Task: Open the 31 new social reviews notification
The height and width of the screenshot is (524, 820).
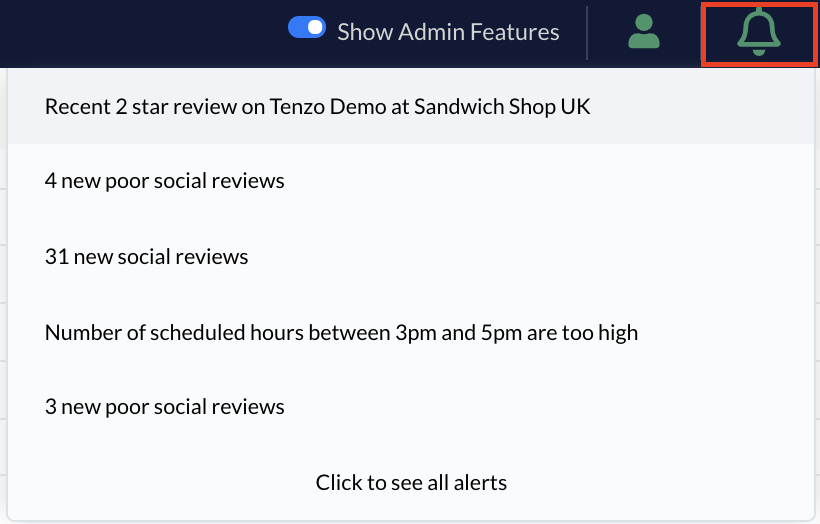Action: (411, 257)
